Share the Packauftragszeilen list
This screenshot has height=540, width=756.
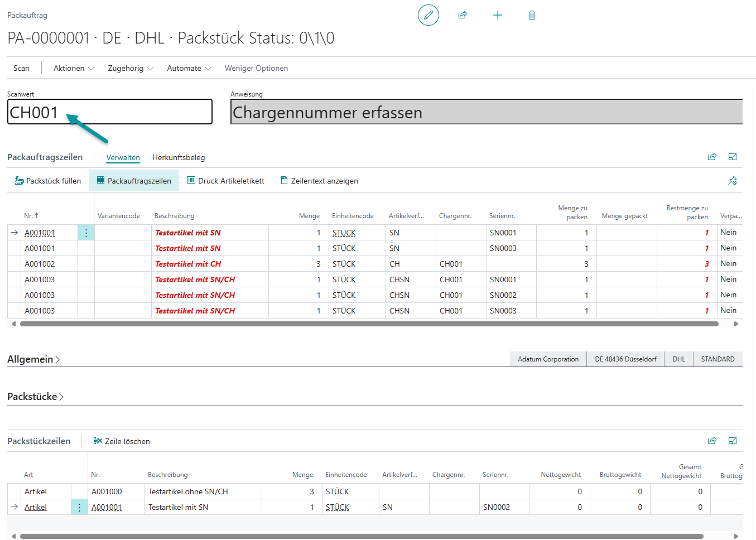tap(712, 157)
